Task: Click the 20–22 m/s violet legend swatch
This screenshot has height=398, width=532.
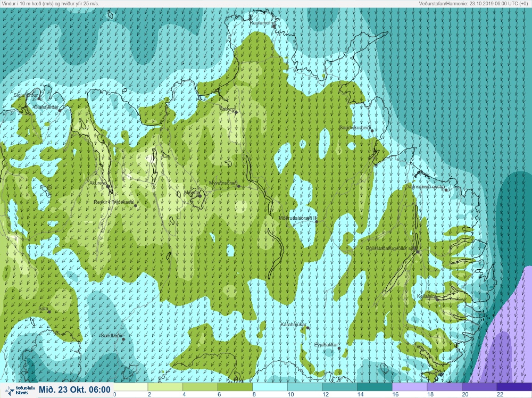Action: point(480,387)
